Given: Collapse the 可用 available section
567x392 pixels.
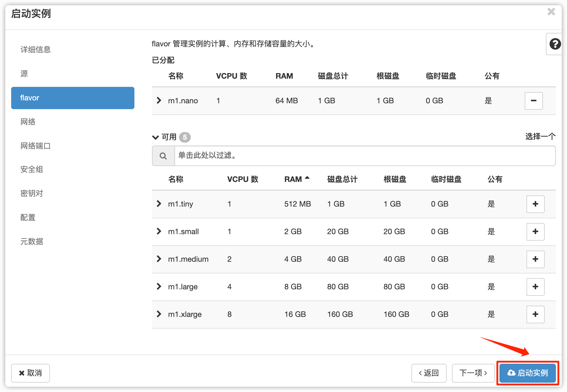Looking at the screenshot, I should pos(156,137).
